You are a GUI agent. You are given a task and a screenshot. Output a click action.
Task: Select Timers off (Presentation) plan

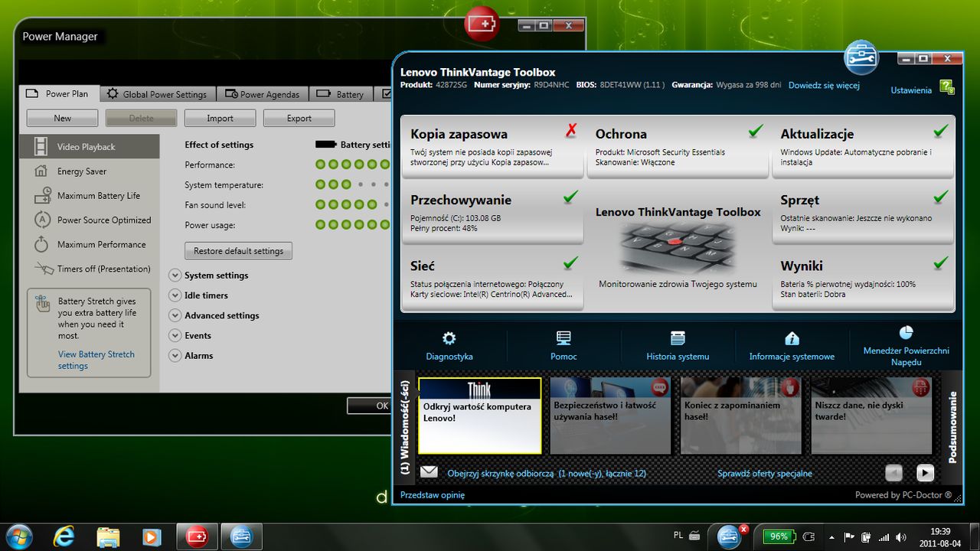pyautogui.click(x=90, y=269)
